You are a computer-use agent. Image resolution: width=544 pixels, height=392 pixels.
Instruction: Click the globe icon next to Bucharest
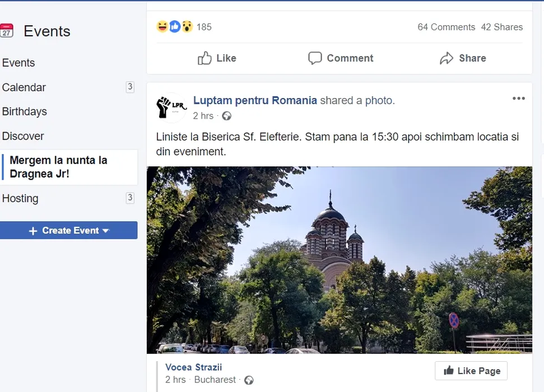pos(249,380)
